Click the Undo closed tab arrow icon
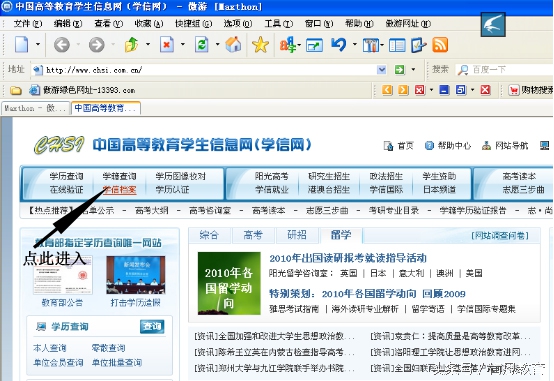554x381 pixels. [339, 45]
